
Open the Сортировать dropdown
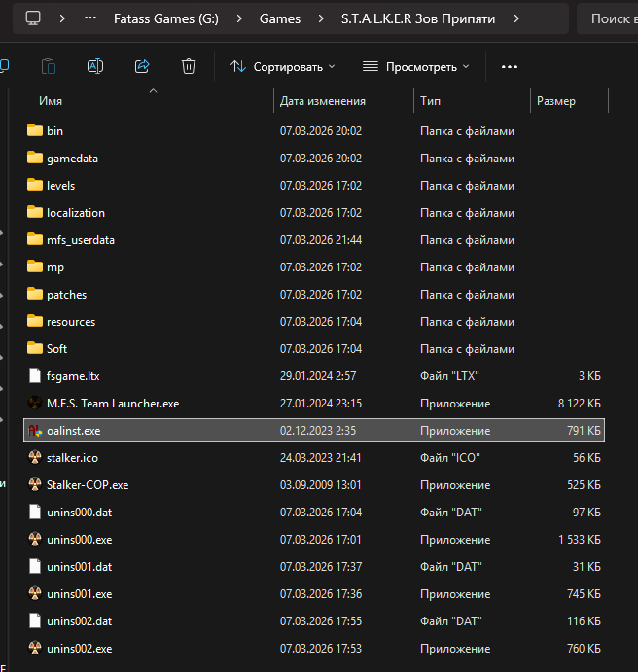[x=282, y=66]
